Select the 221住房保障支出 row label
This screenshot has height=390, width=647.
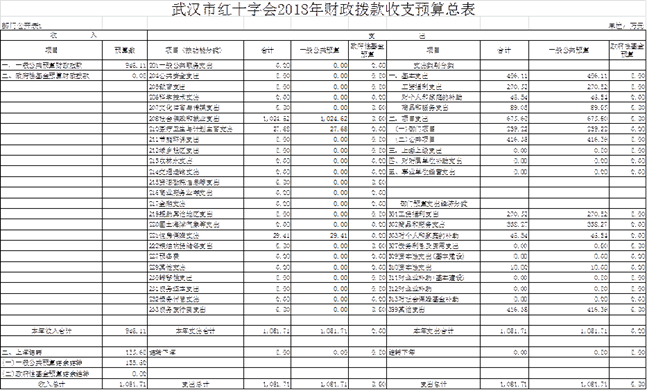[x=174, y=236]
